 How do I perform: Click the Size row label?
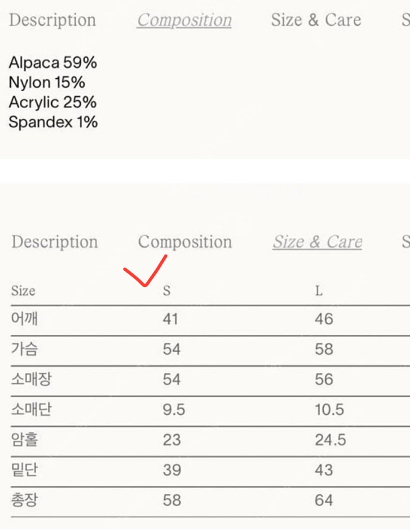(x=23, y=291)
